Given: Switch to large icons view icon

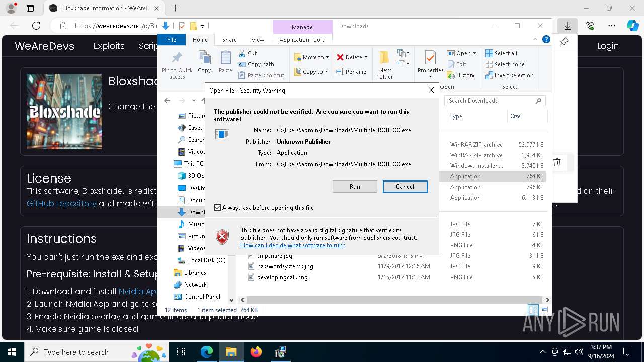Looking at the screenshot, I should click(544, 310).
